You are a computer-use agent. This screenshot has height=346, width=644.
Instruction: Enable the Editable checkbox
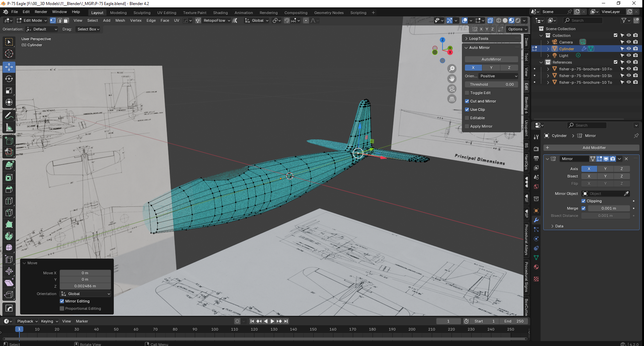[x=467, y=118]
